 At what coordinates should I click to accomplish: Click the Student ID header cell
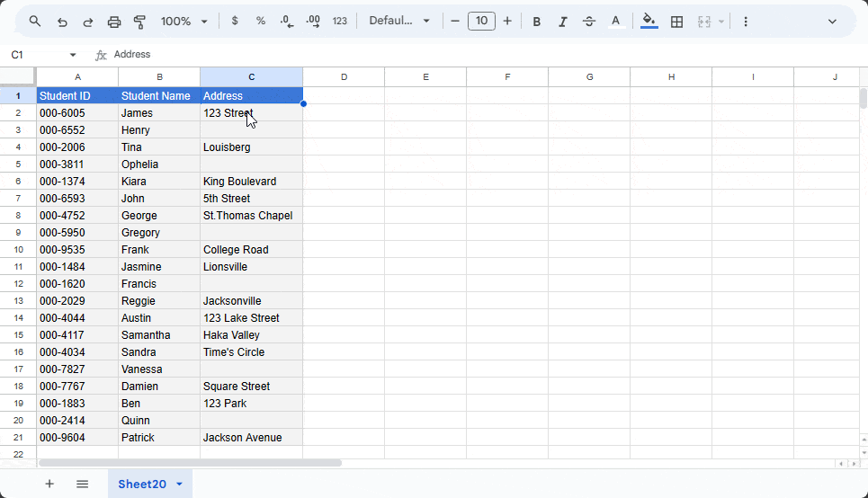(77, 95)
